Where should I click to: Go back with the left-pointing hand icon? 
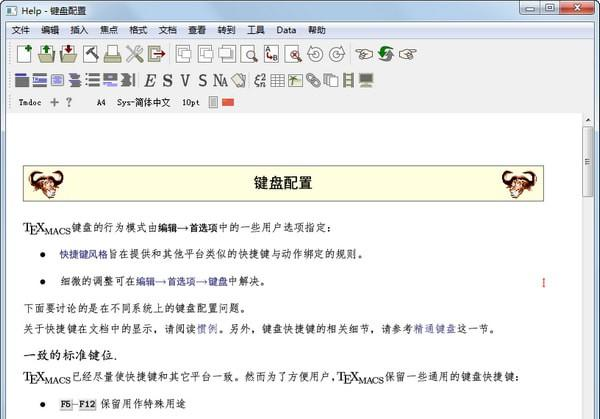click(364, 54)
